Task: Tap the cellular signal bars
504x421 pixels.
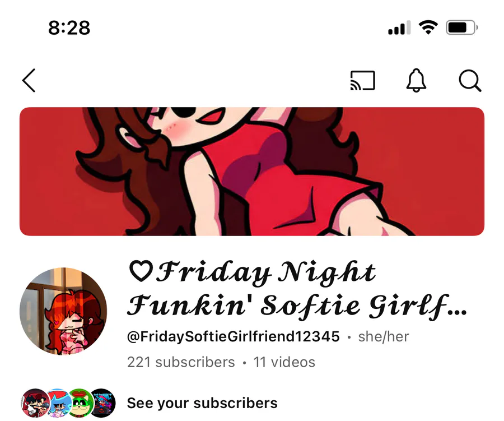Action: (x=399, y=27)
